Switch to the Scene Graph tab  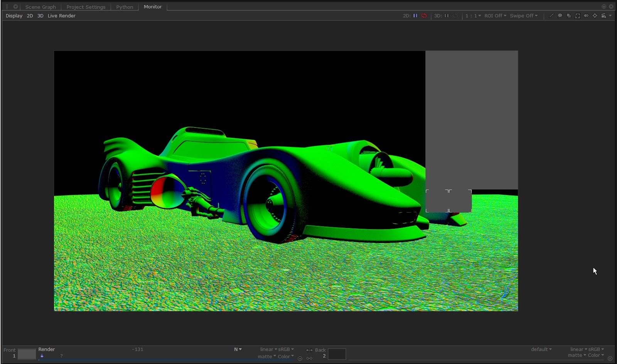(x=40, y=7)
